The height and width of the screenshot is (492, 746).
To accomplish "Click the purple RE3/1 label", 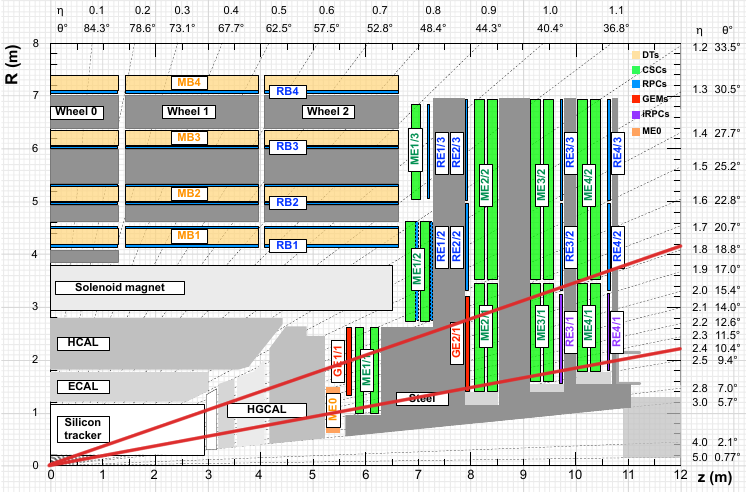I will pyautogui.click(x=570, y=332).
